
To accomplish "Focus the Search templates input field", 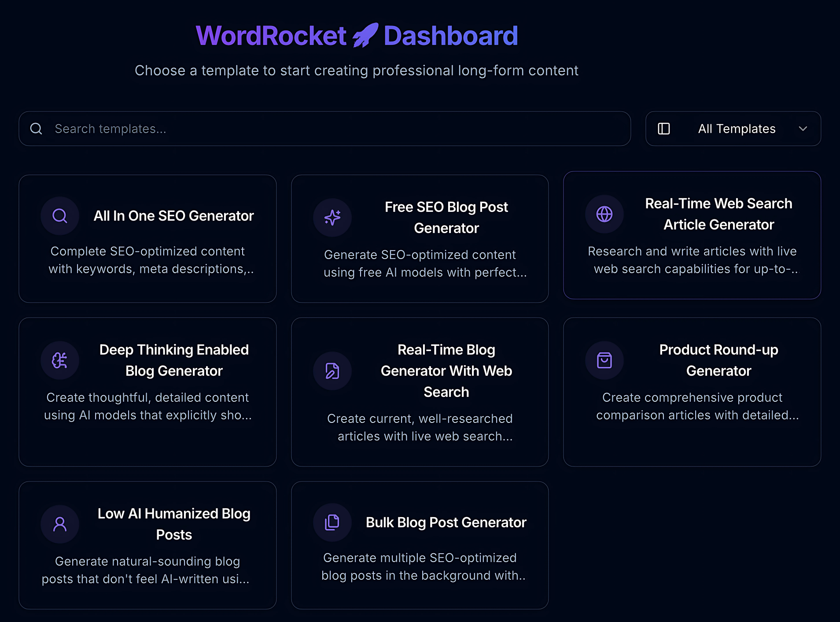I will pyautogui.click(x=325, y=129).
